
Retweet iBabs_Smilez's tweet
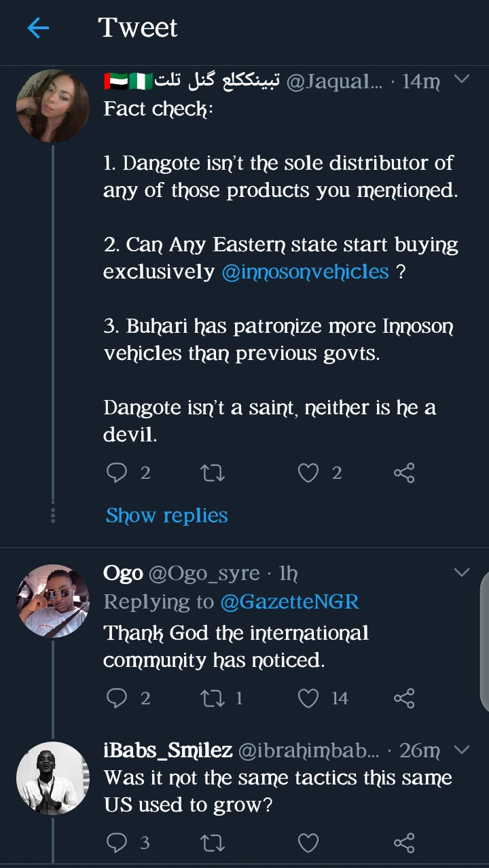(213, 843)
